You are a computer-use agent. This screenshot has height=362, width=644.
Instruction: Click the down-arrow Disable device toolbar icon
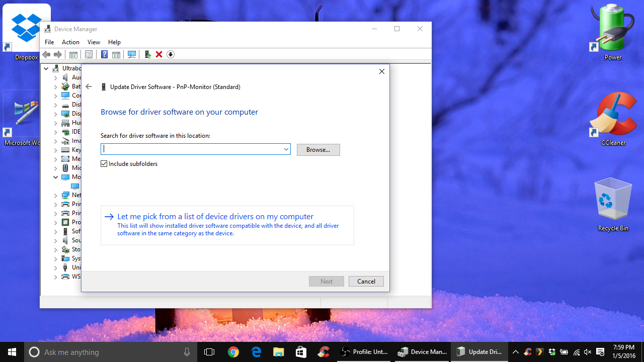click(x=171, y=54)
